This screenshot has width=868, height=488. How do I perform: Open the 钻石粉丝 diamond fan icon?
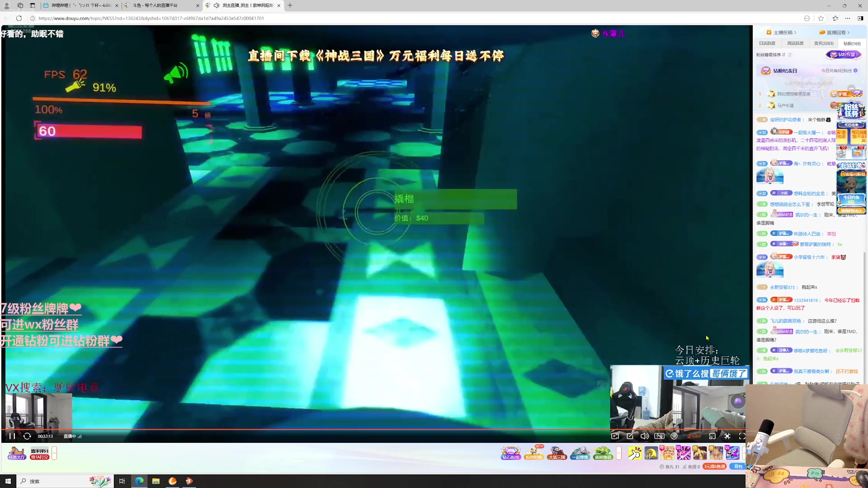click(x=511, y=453)
